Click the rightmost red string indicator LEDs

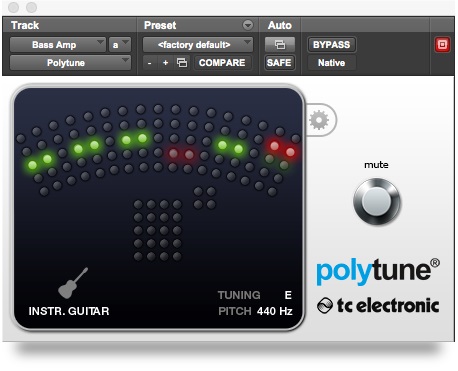tap(282, 149)
